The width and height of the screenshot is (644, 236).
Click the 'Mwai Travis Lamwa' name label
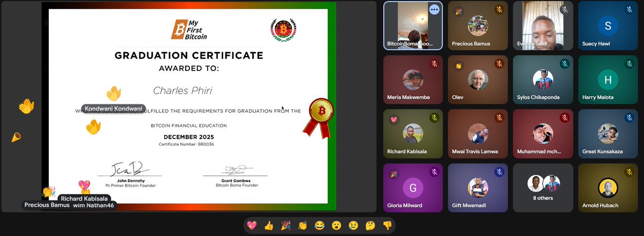point(476,152)
